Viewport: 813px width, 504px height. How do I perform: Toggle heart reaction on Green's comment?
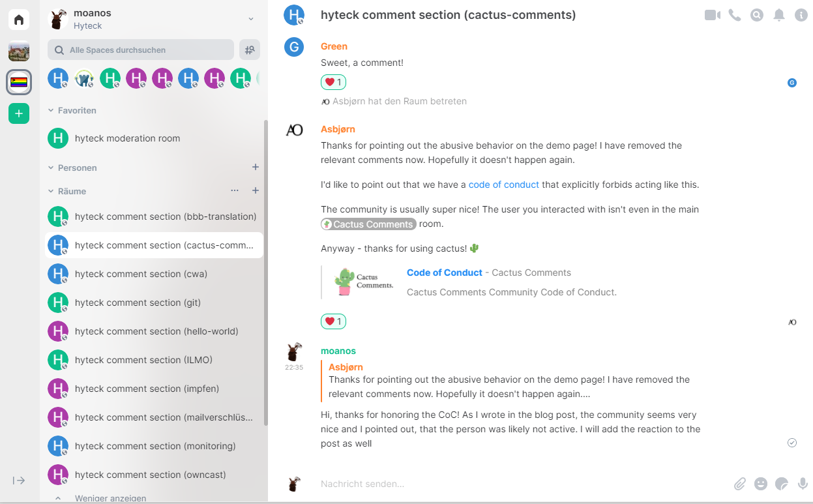coord(333,82)
